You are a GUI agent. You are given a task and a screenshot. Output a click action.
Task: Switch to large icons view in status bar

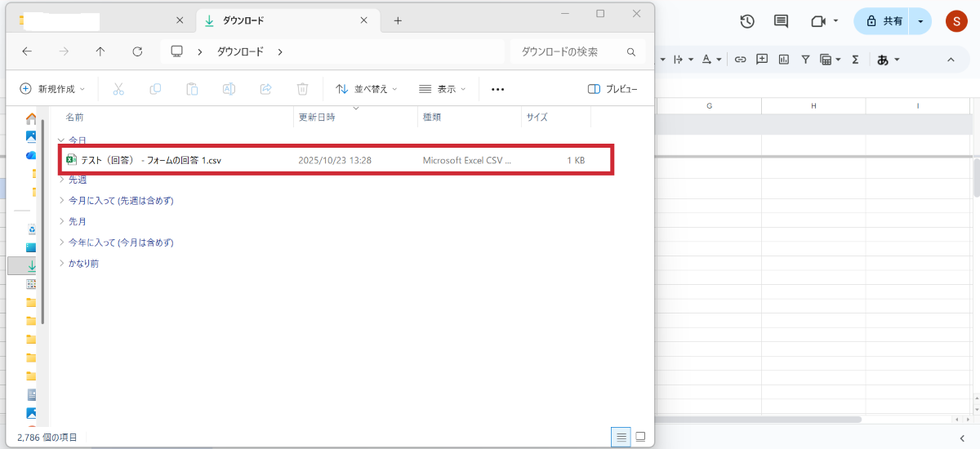click(x=640, y=437)
